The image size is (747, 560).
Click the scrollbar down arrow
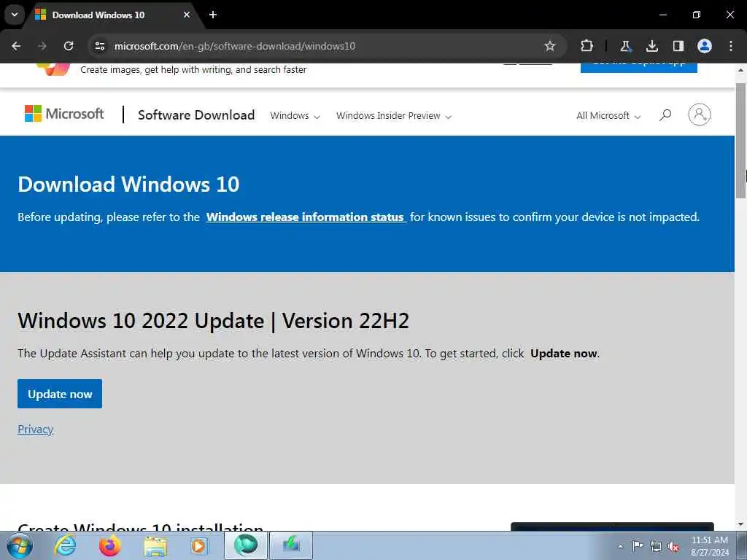741,524
